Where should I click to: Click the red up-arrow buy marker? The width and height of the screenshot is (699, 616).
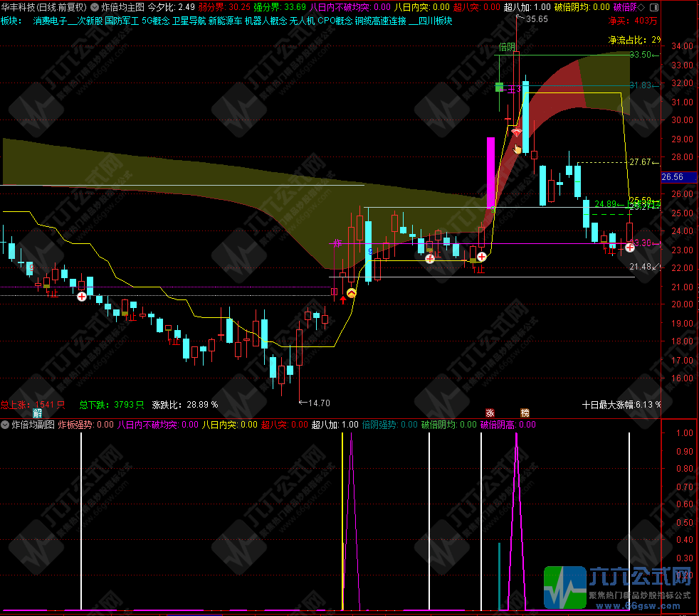(x=343, y=299)
